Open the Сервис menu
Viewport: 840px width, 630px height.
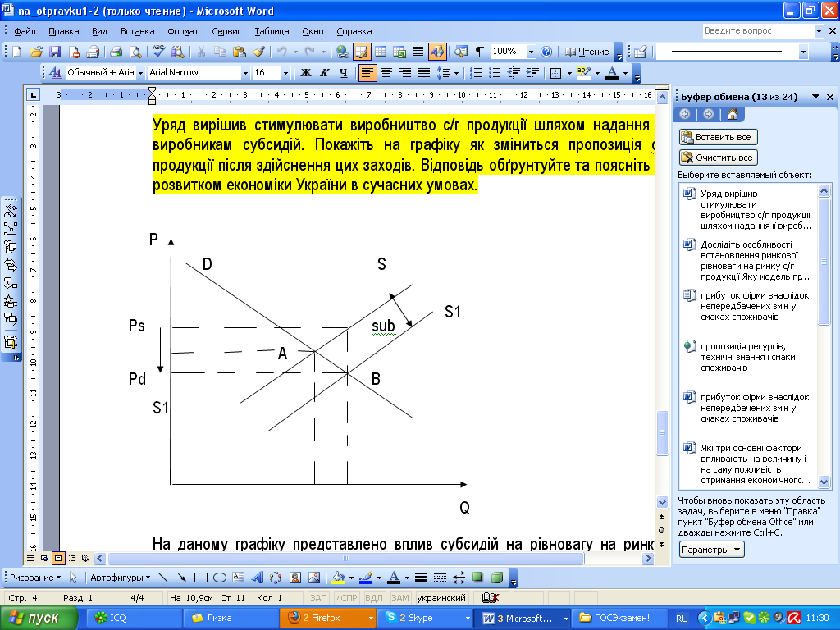tap(226, 31)
